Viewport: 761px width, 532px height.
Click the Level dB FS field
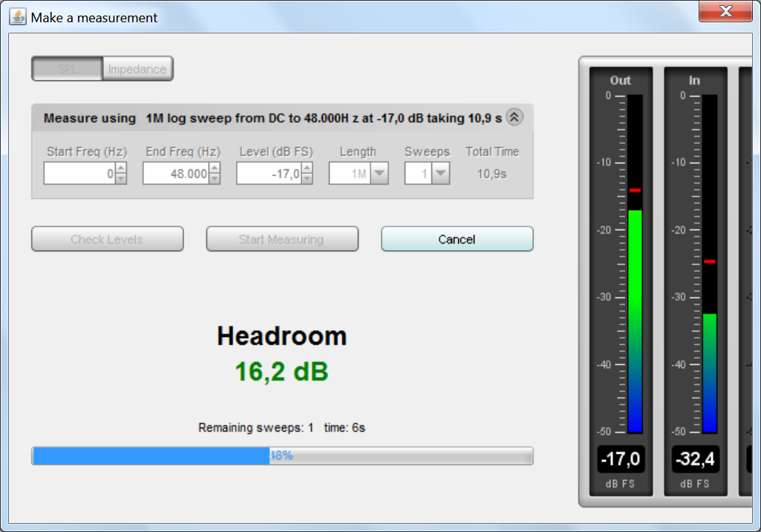pyautogui.click(x=269, y=174)
